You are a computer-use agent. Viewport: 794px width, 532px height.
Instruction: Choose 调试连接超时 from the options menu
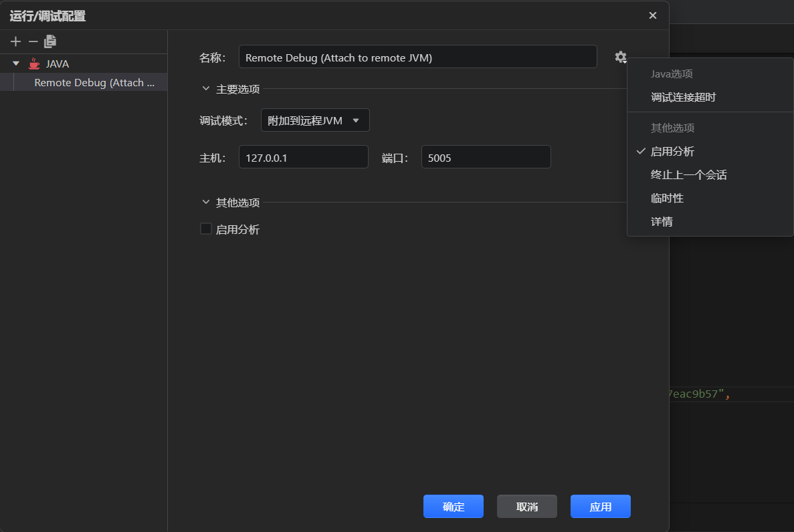(x=710, y=97)
